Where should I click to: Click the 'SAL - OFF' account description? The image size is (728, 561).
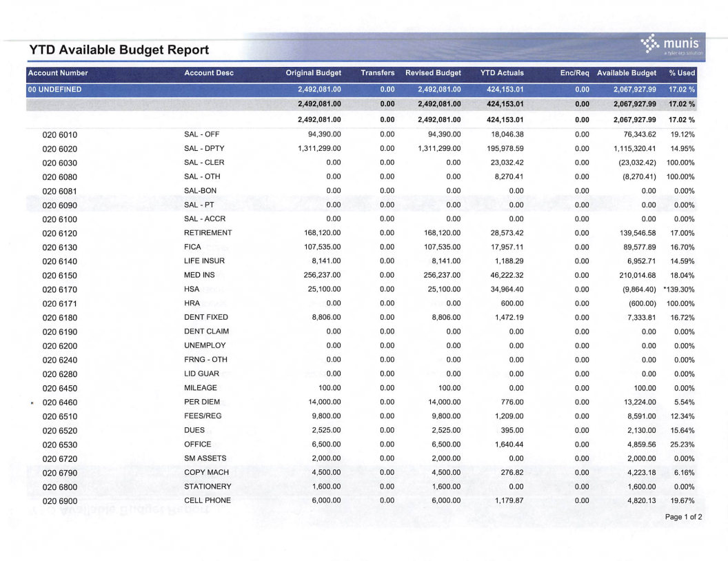click(201, 134)
